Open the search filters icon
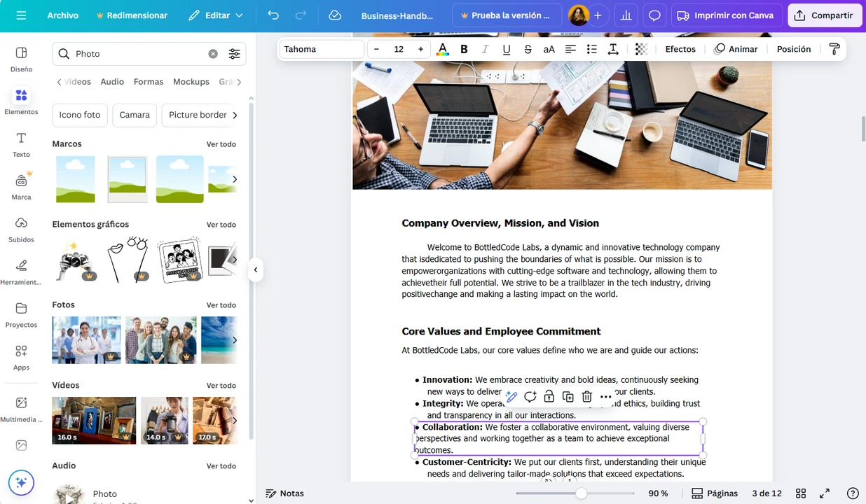Screen dimensions: 866x504 [234, 54]
